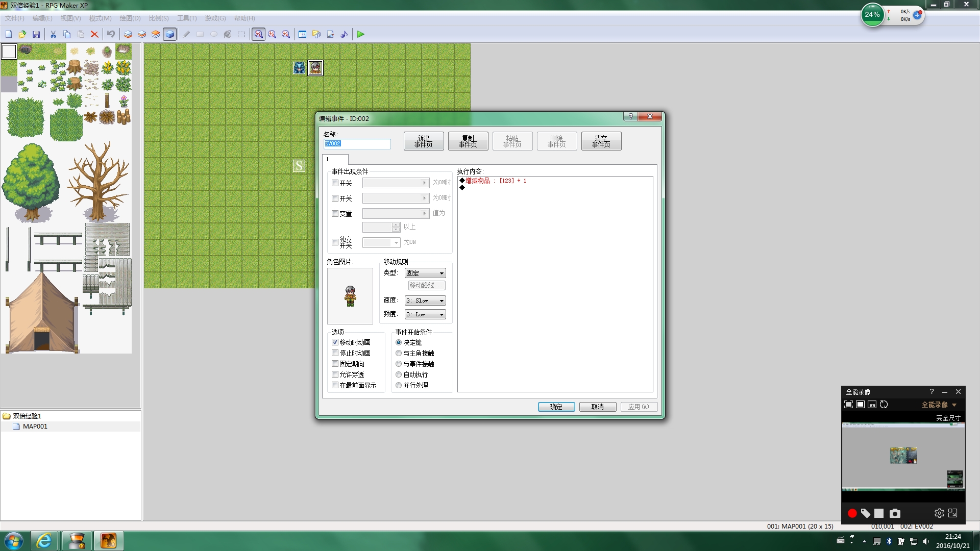Click the red record button in recorder
This screenshot has width=980, height=551.
pyautogui.click(x=852, y=513)
